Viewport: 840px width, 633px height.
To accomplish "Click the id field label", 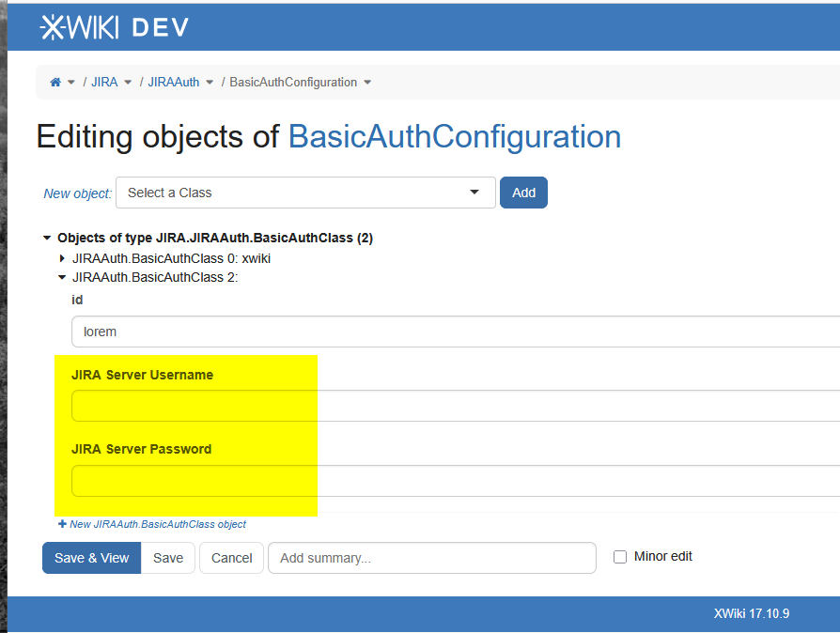I will coord(77,300).
